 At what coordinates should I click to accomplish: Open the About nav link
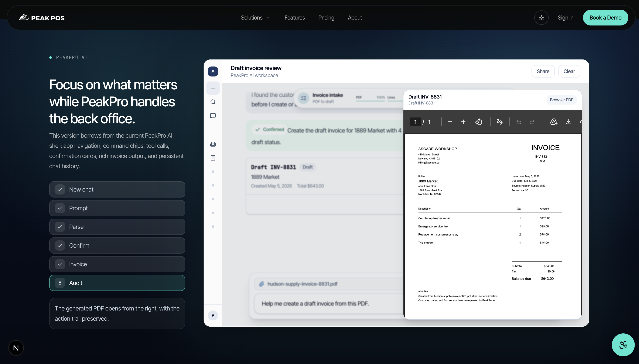(x=355, y=17)
